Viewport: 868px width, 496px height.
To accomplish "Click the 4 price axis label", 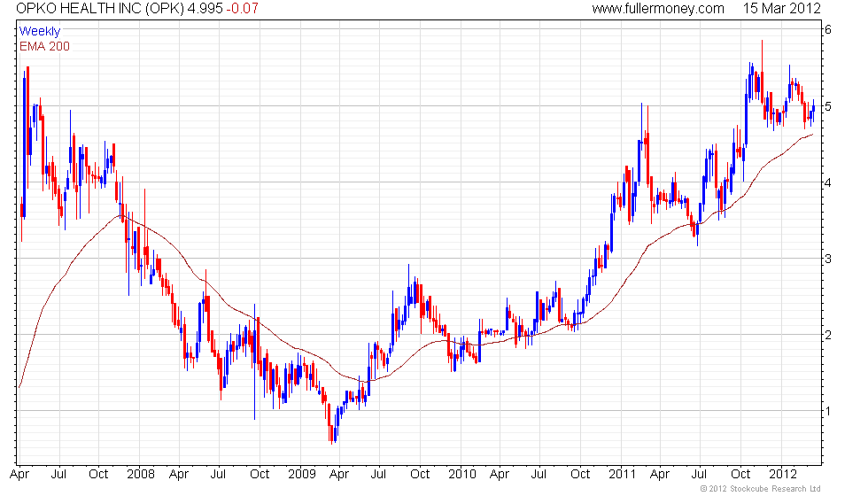I will 828,182.
